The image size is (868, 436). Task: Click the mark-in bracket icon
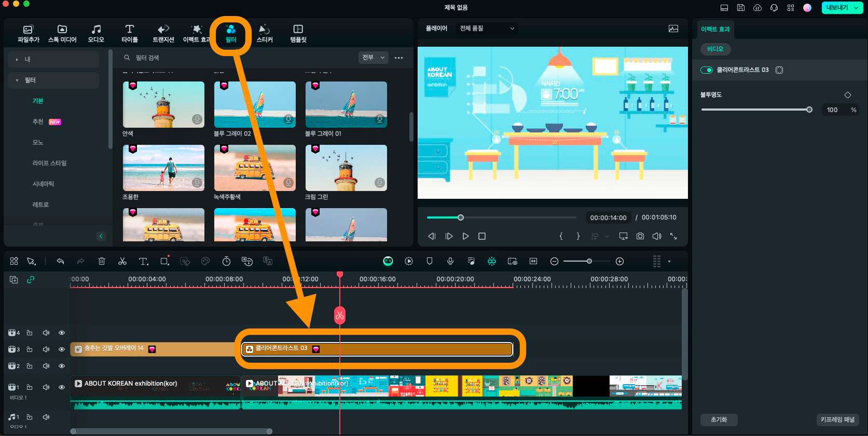(x=561, y=236)
